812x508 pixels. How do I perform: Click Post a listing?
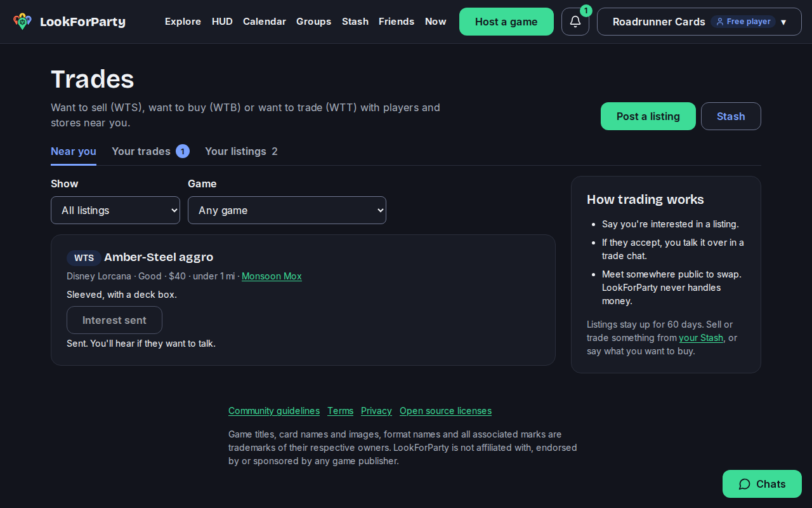pyautogui.click(x=648, y=116)
